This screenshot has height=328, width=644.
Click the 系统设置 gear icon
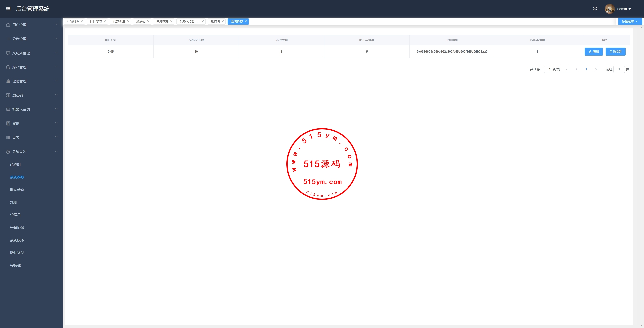pyautogui.click(x=8, y=152)
